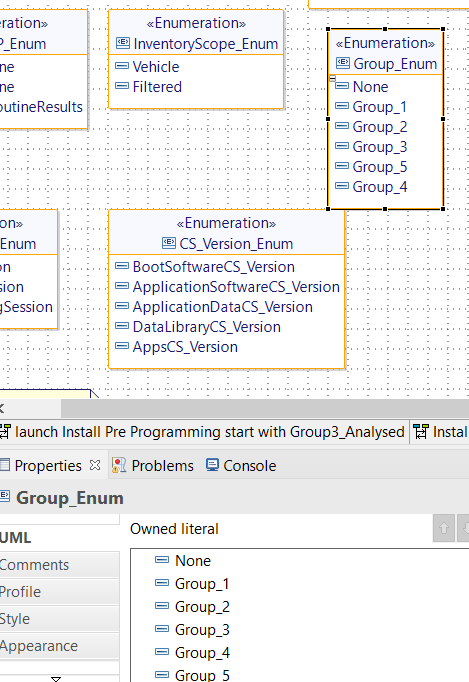Move the selected owned literal up
The width and height of the screenshot is (469, 682).
(x=444, y=528)
